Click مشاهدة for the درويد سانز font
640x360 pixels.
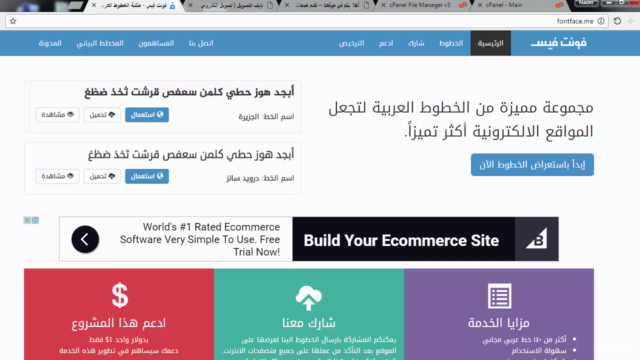click(x=58, y=176)
